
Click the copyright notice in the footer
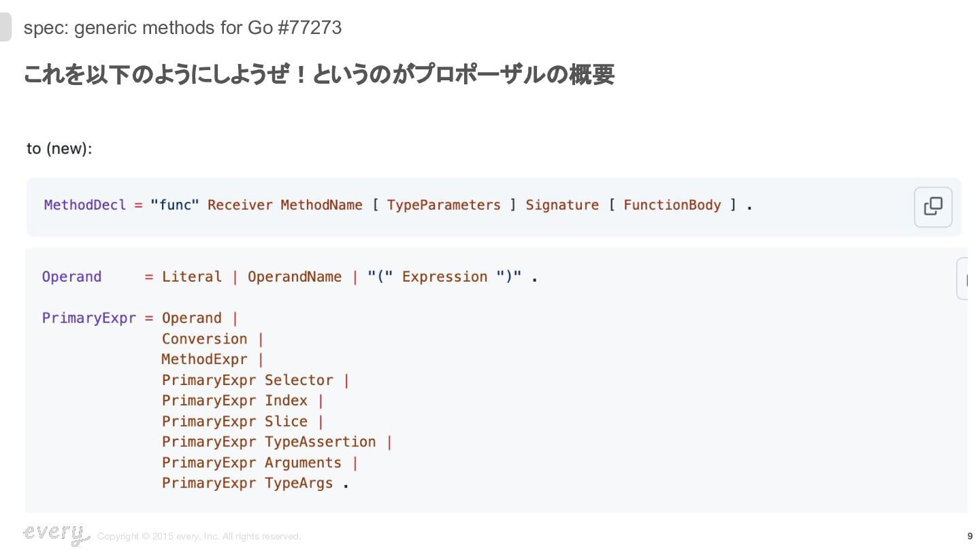point(199,537)
